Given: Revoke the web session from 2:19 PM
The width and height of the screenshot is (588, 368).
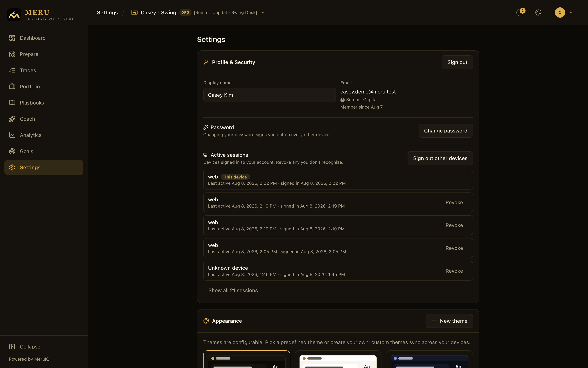Looking at the screenshot, I should coord(454,203).
